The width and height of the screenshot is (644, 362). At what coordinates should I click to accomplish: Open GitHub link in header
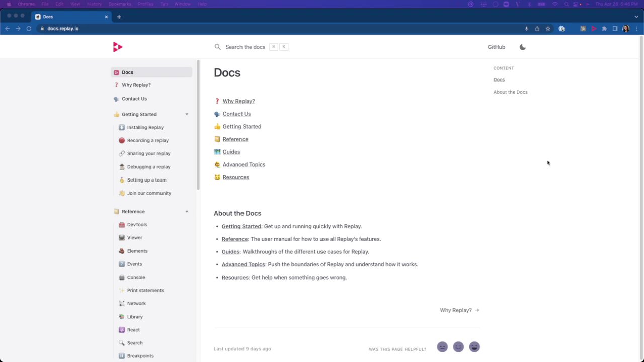496,47
